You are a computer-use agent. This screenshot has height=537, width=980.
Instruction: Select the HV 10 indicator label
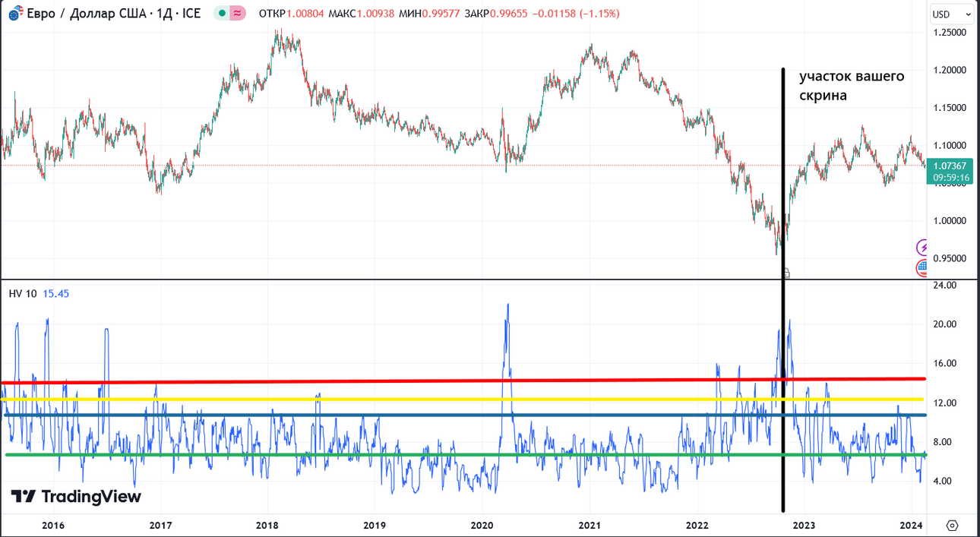pos(23,294)
